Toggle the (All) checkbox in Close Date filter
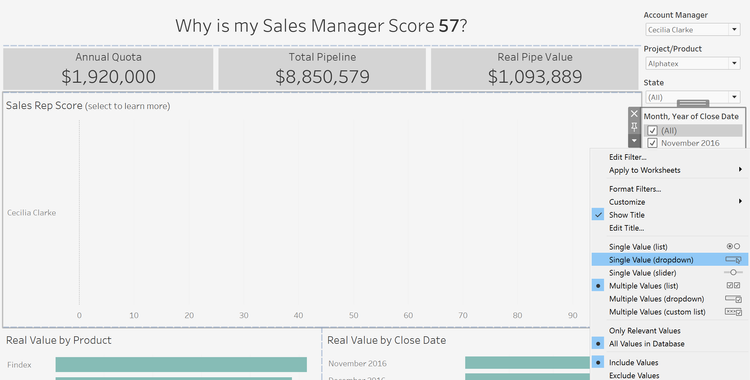This screenshot has width=750, height=380. point(652,131)
